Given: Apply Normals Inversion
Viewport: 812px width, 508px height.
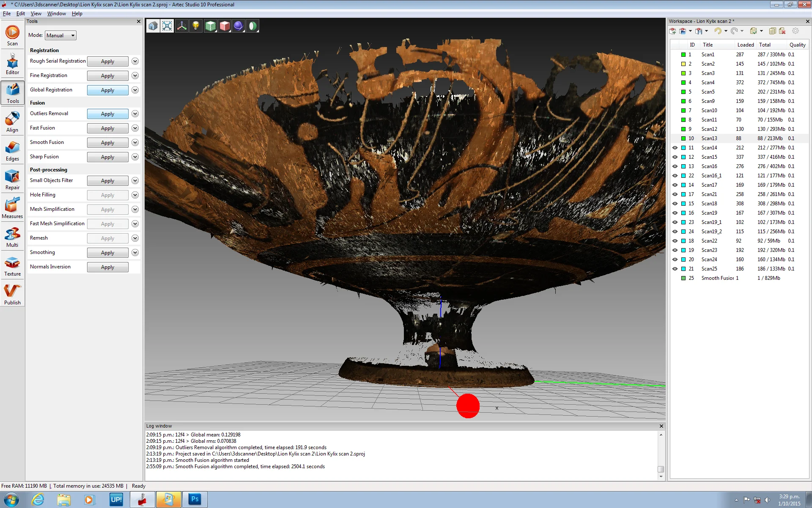Looking at the screenshot, I should pos(107,267).
